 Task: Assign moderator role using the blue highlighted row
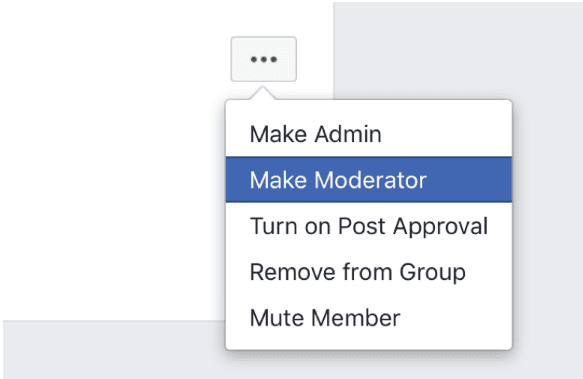[x=368, y=180]
